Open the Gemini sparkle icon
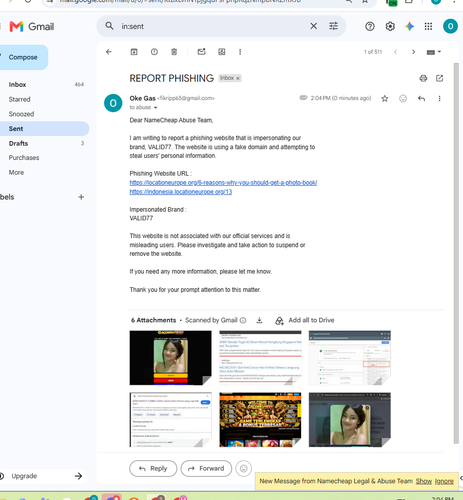The width and height of the screenshot is (463, 500). click(410, 26)
